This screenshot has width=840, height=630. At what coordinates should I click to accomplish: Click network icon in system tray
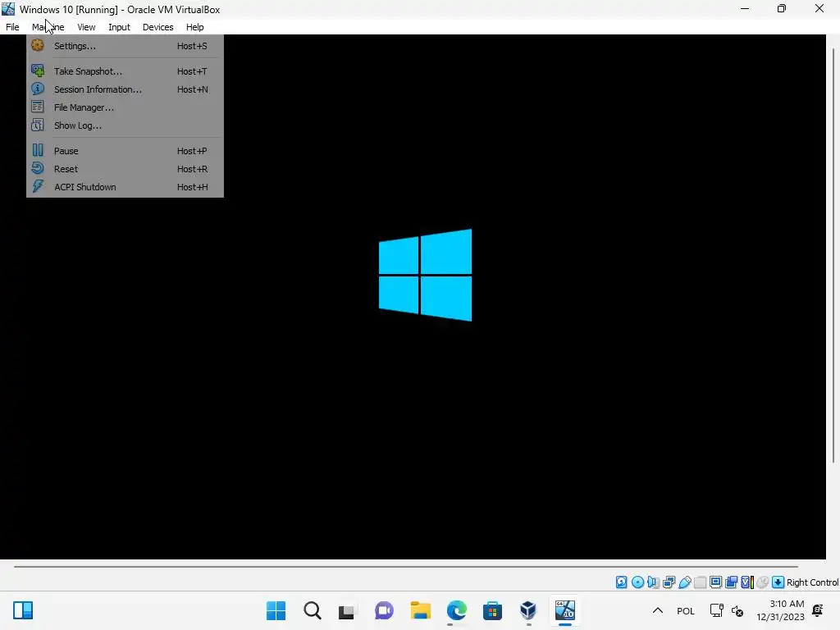[x=717, y=610]
